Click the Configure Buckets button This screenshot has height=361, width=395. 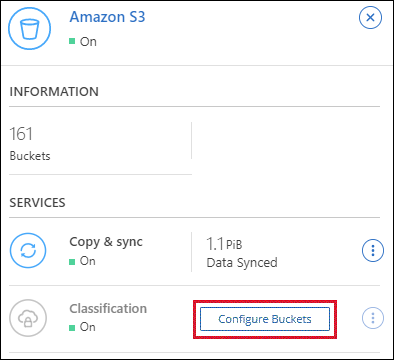coord(265,319)
